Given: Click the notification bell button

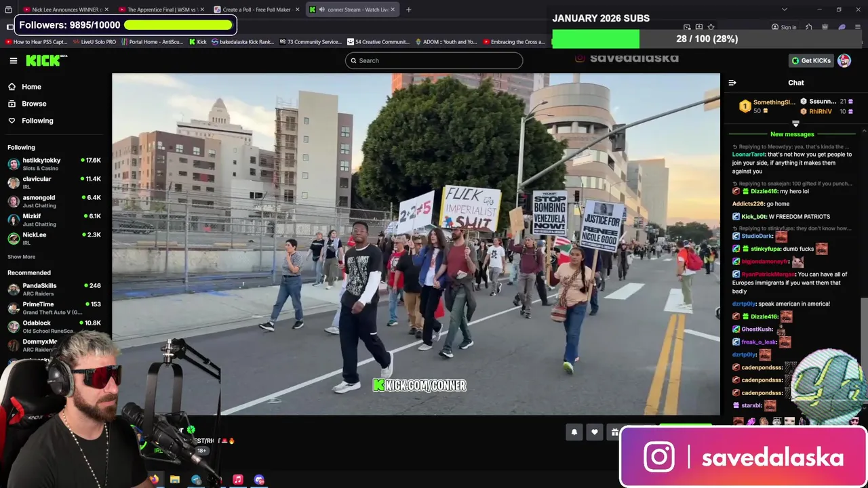Looking at the screenshot, I should click(574, 432).
